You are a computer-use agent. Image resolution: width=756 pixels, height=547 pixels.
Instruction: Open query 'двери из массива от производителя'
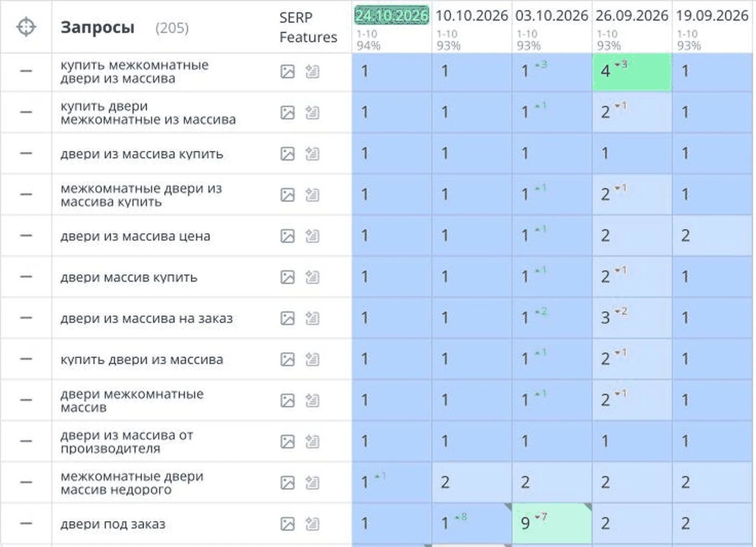pyautogui.click(x=127, y=442)
